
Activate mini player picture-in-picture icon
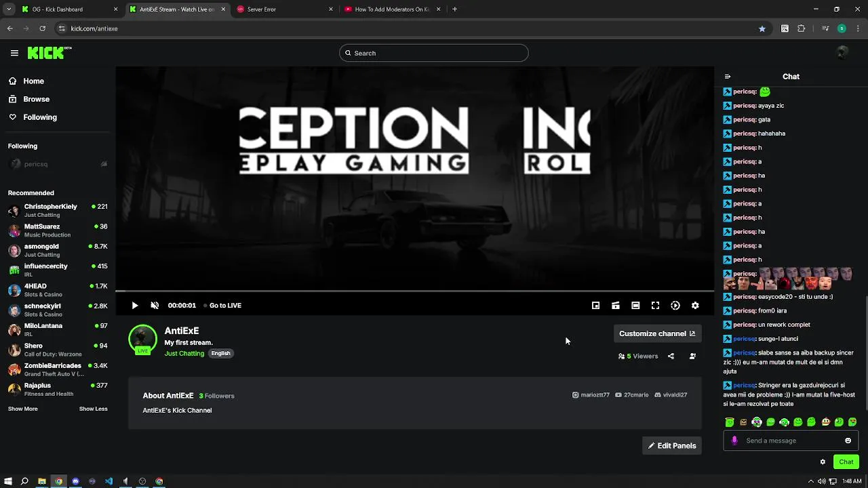point(595,306)
